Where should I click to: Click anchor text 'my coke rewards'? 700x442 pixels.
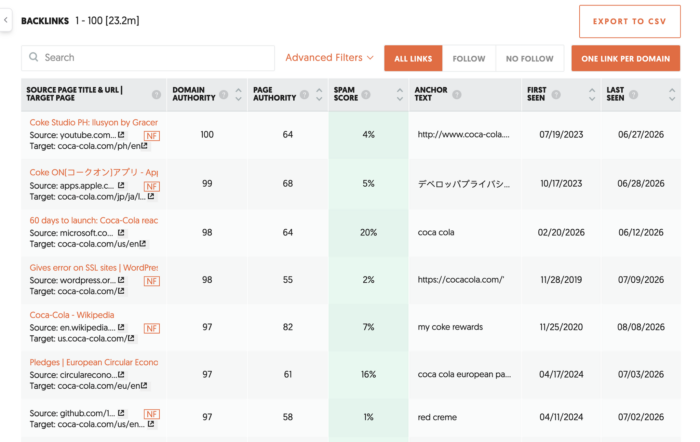450,327
